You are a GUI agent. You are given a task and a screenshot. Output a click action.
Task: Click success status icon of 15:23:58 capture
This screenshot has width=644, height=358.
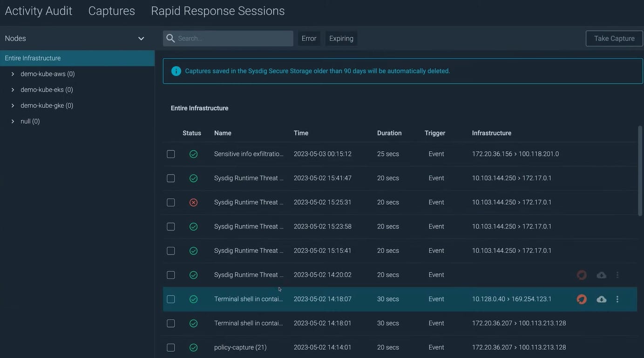click(x=194, y=227)
